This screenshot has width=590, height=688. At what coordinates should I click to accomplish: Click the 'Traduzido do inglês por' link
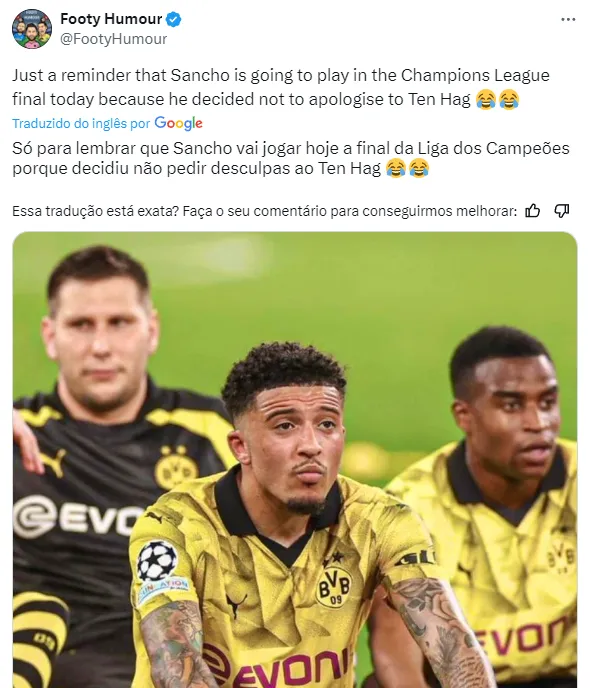point(81,124)
